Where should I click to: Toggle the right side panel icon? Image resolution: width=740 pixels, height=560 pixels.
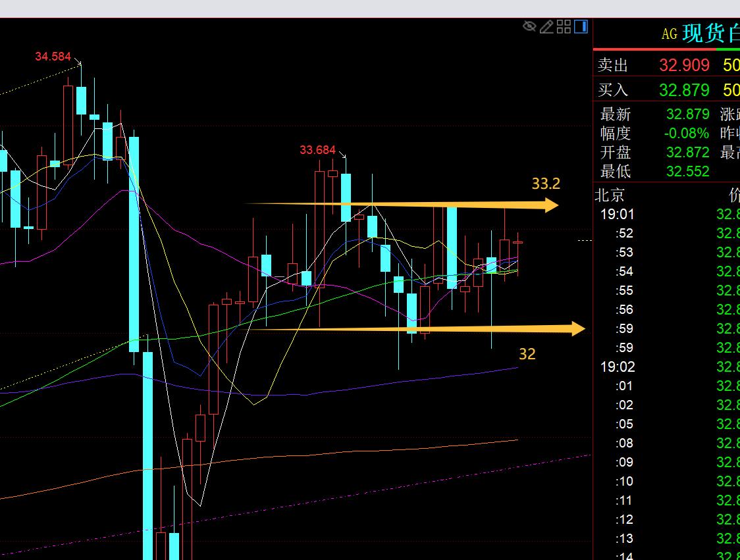(x=581, y=26)
